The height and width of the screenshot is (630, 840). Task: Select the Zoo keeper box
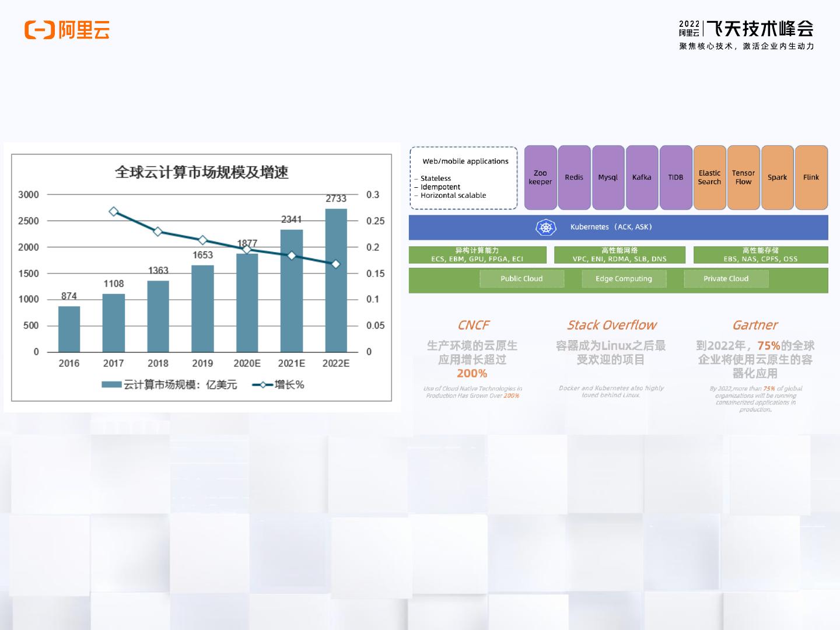[540, 177]
